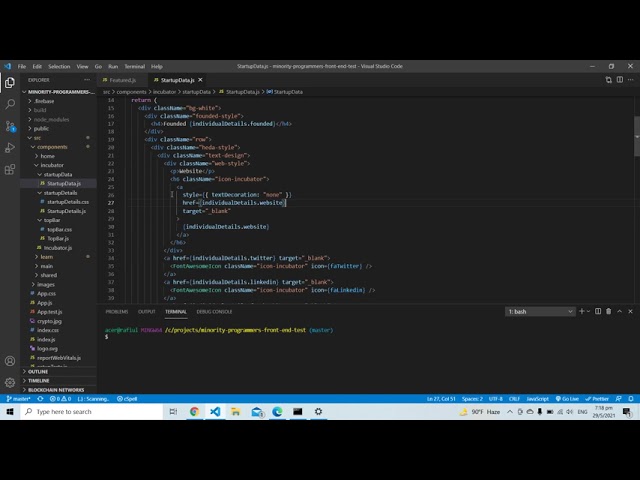Collapse the src folder
This screenshot has height=480, width=640.
click(38, 138)
